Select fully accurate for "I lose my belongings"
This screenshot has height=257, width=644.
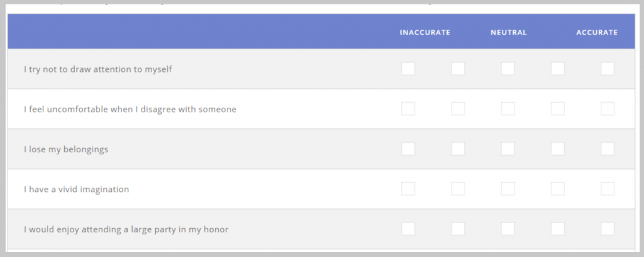[608, 149]
